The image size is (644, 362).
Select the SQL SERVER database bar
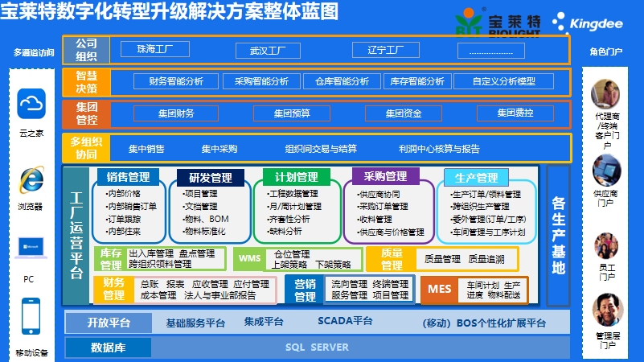(317, 348)
